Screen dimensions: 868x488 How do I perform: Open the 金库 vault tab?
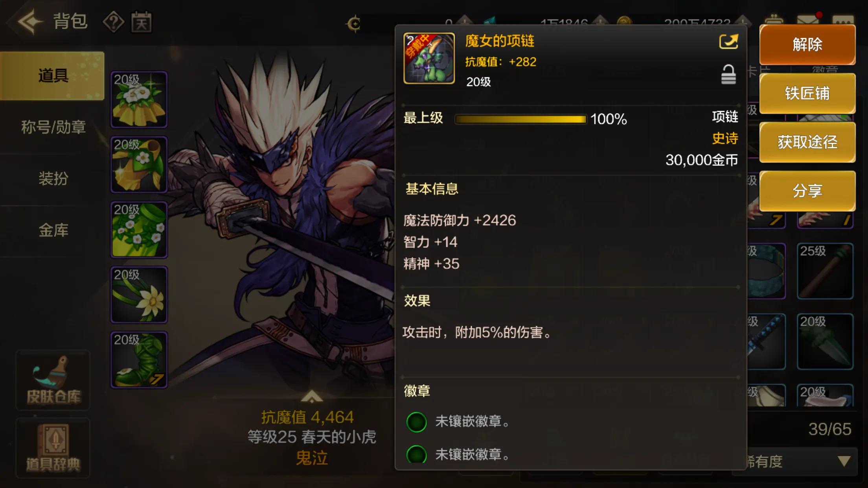point(53,230)
